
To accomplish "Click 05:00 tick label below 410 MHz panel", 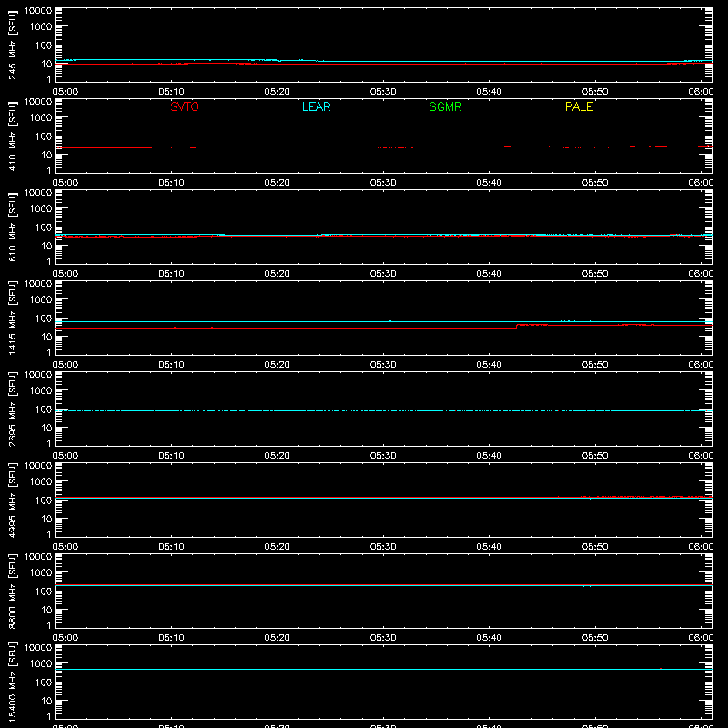I will click(x=66, y=183).
